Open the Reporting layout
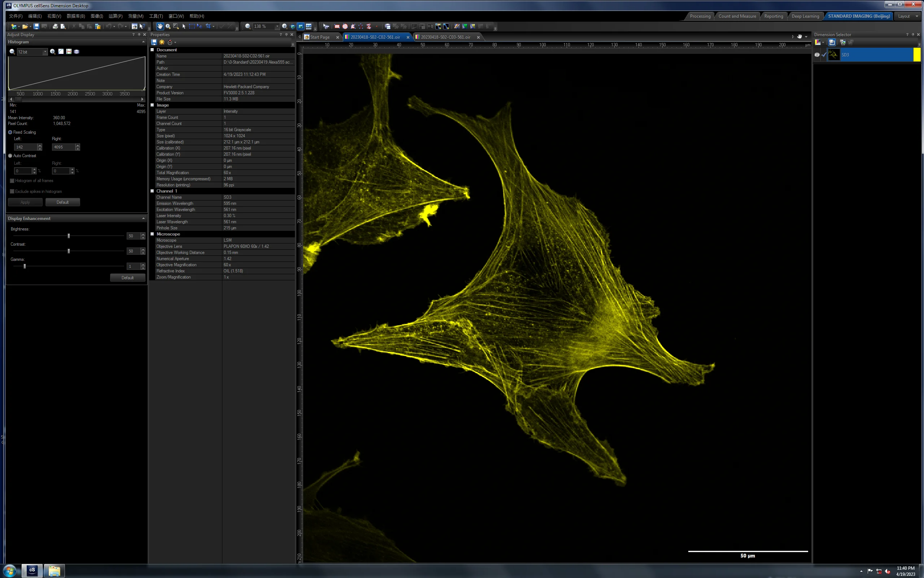The width and height of the screenshot is (924, 578). coord(773,16)
